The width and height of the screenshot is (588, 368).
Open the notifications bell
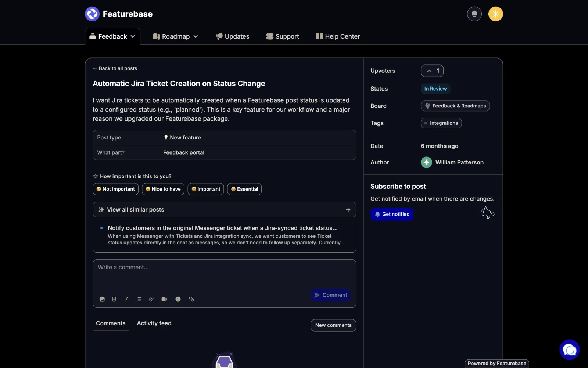coord(474,14)
